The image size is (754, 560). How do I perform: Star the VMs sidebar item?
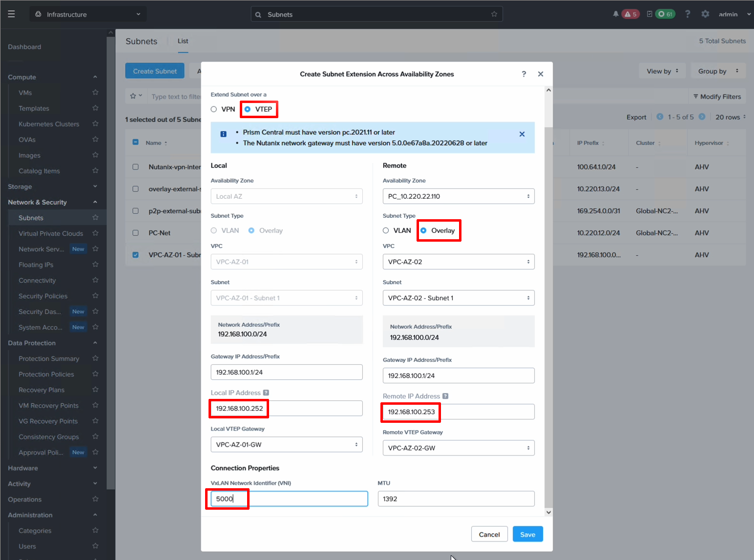[95, 92]
